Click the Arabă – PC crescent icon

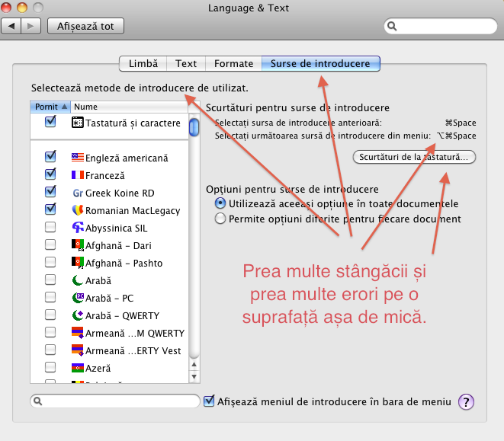[78, 298]
